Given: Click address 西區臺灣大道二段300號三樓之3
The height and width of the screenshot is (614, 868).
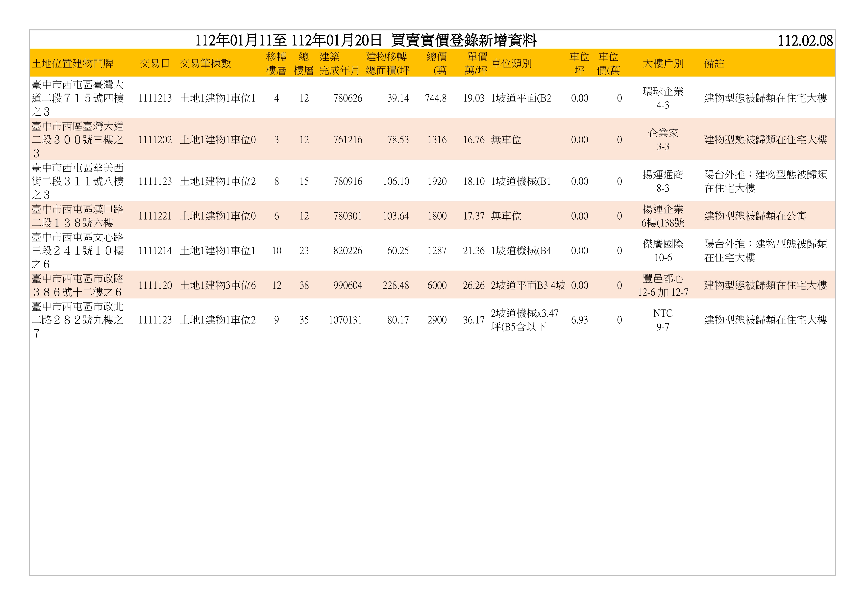Looking at the screenshot, I should tap(77, 139).
